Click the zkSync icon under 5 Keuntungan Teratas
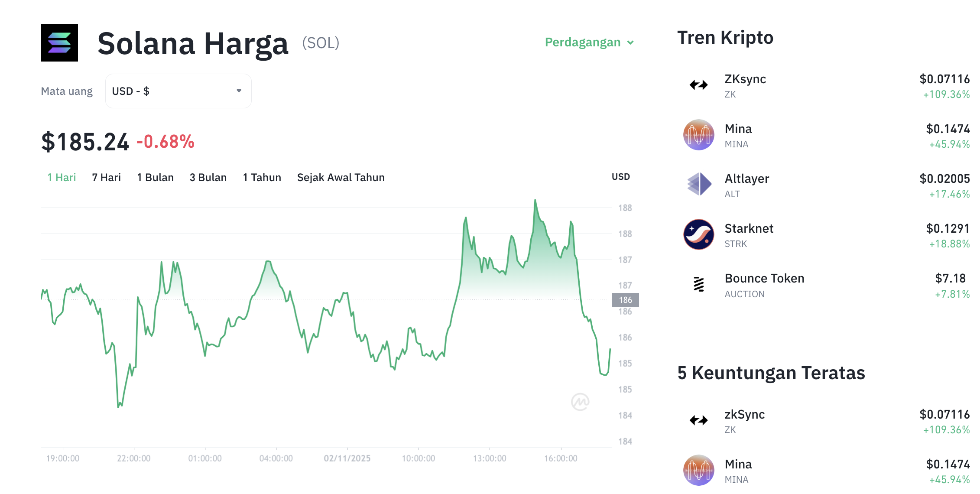The width and height of the screenshot is (980, 494). (x=698, y=420)
